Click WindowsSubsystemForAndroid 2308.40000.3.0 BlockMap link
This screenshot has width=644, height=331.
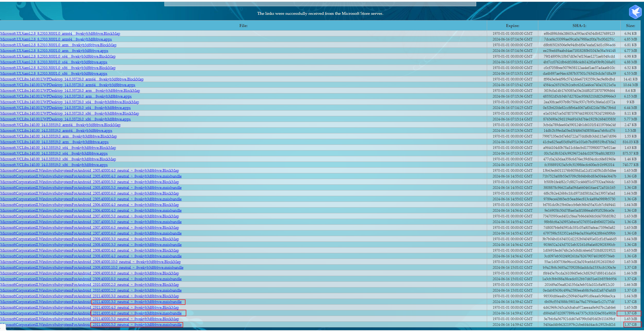click(x=90, y=239)
